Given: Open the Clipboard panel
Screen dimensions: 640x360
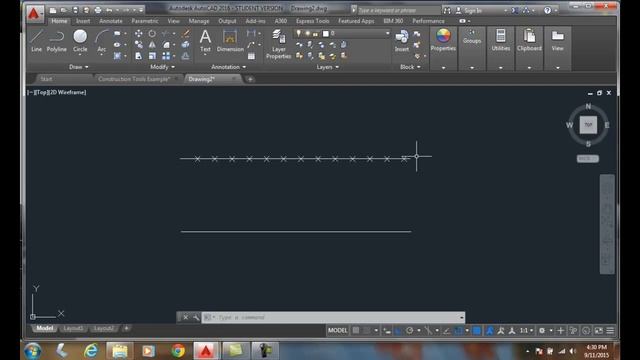Looking at the screenshot, I should click(x=529, y=40).
